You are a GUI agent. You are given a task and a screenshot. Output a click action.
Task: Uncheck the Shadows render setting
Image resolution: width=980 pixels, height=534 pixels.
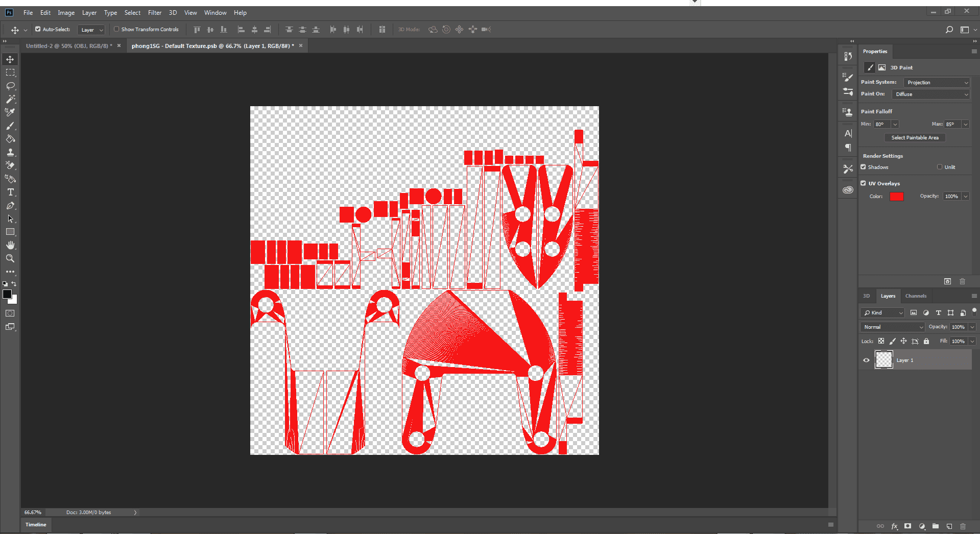863,167
